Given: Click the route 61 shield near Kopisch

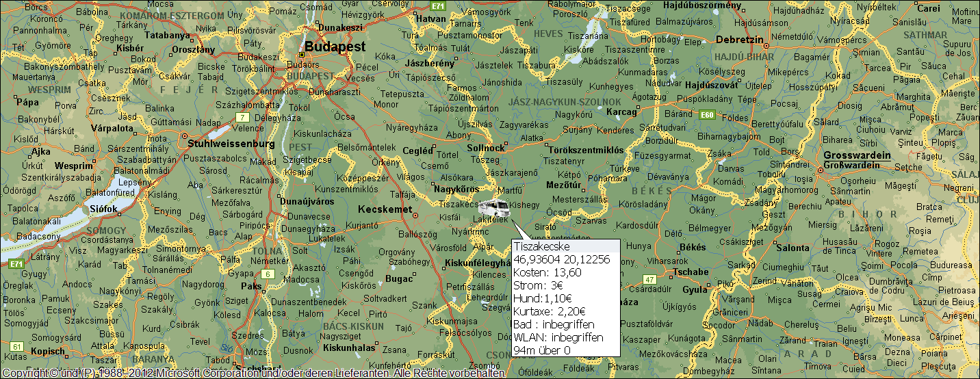Looking at the screenshot, I should 17,346.
